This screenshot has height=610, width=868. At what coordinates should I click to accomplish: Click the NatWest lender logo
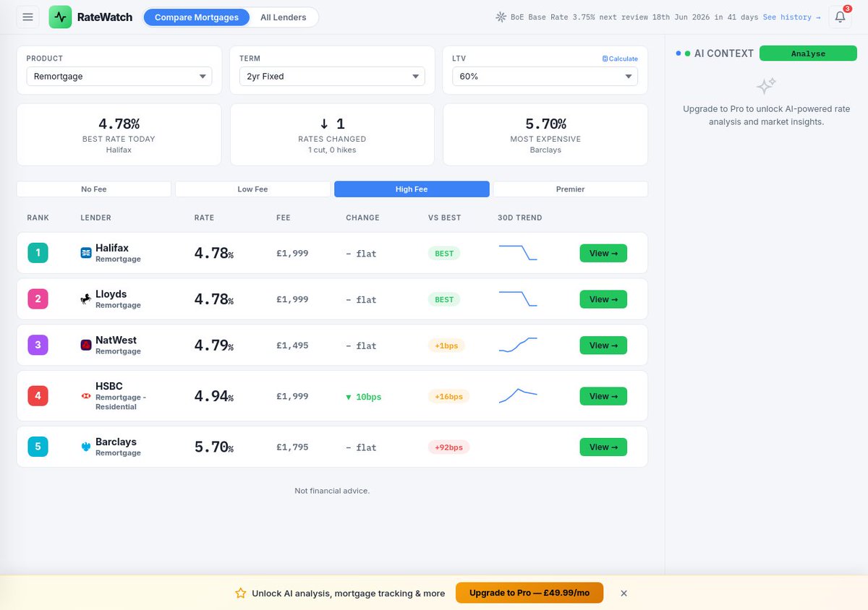[x=86, y=345]
